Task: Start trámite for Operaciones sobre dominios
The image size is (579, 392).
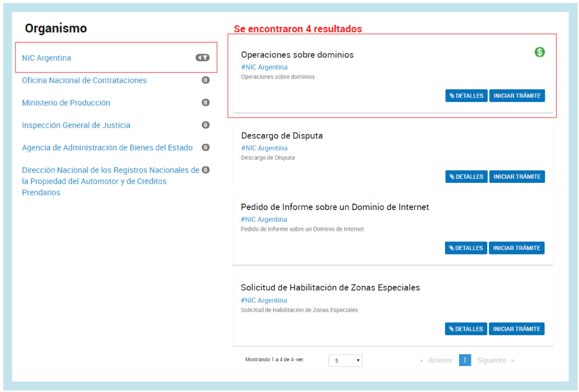Action: pyautogui.click(x=517, y=96)
